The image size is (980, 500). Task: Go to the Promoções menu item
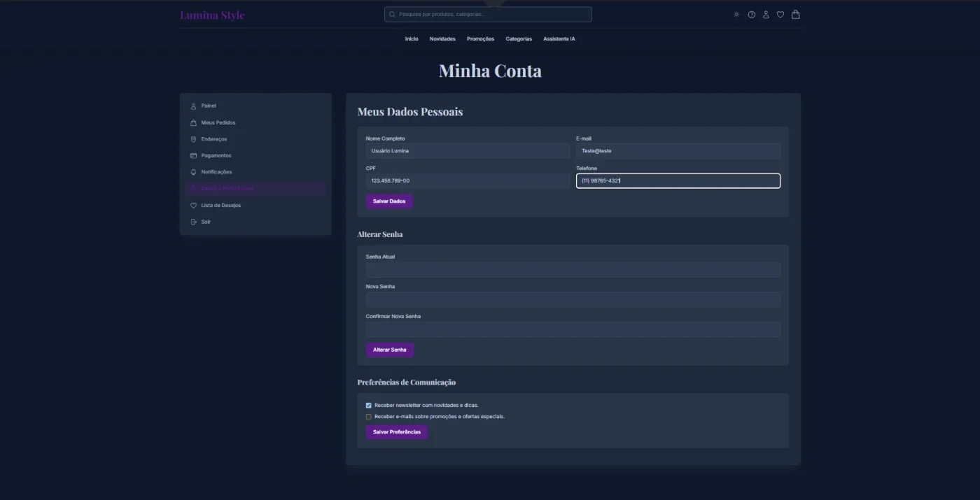tap(480, 39)
